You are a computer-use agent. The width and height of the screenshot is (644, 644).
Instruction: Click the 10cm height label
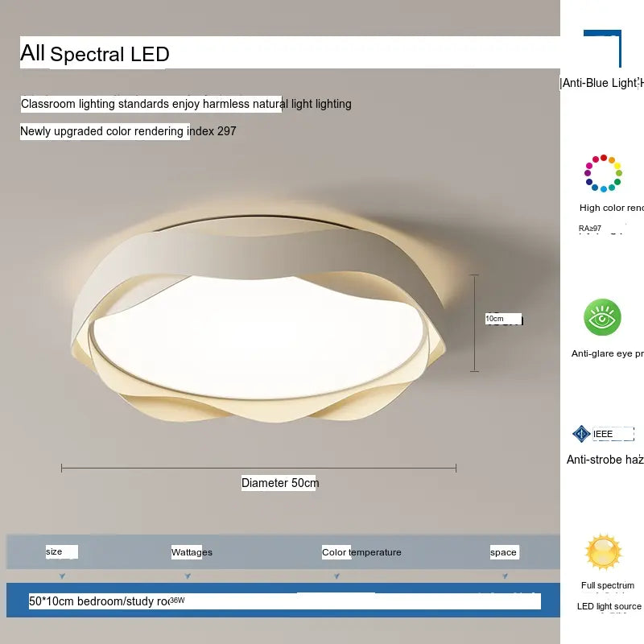pyautogui.click(x=494, y=319)
